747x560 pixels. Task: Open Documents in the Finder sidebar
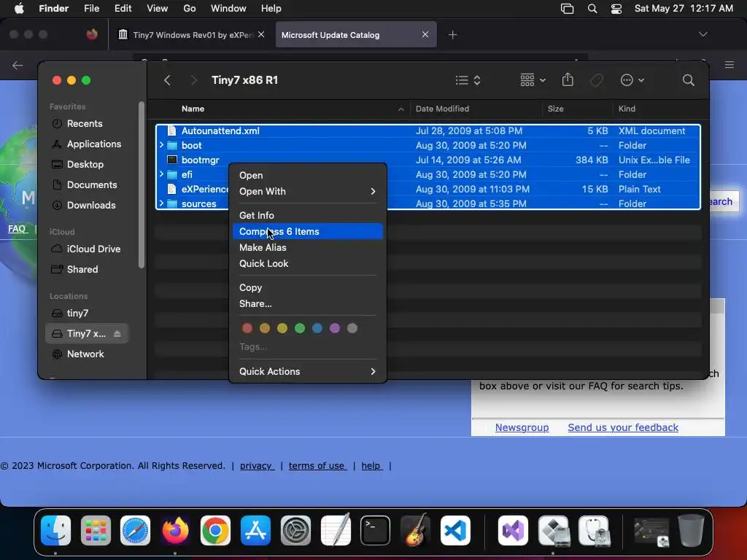(88, 185)
